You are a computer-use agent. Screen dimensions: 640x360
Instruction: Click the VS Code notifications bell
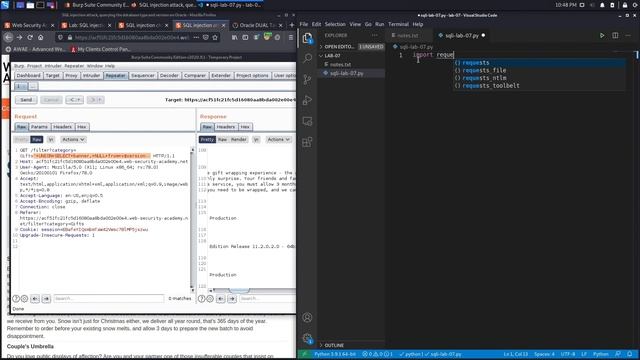(x=630, y=354)
